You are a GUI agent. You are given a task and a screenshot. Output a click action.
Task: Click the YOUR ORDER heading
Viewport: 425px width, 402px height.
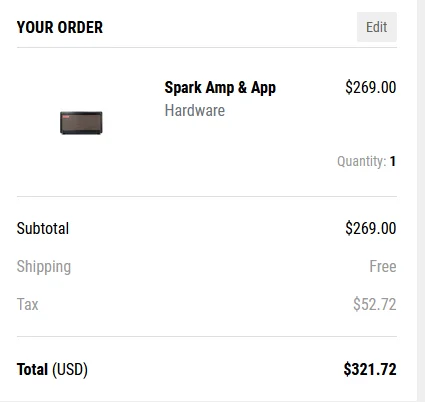click(60, 27)
